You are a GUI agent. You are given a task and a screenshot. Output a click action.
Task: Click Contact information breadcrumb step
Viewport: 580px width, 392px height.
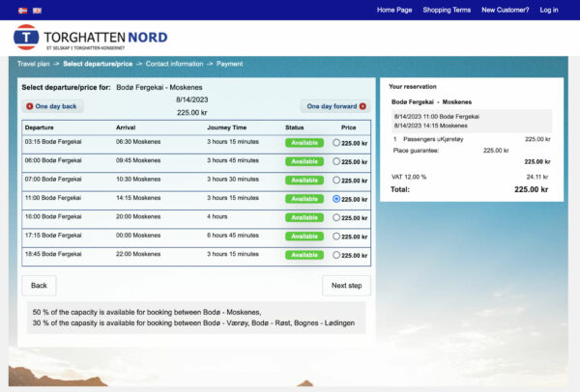pos(174,64)
